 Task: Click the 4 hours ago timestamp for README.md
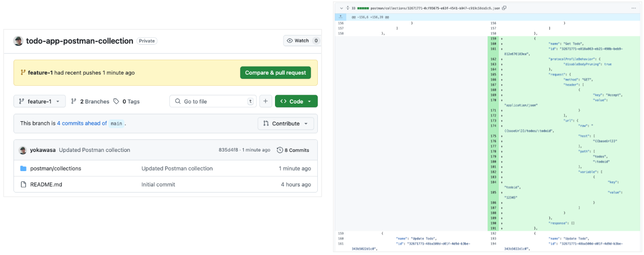coord(296,185)
